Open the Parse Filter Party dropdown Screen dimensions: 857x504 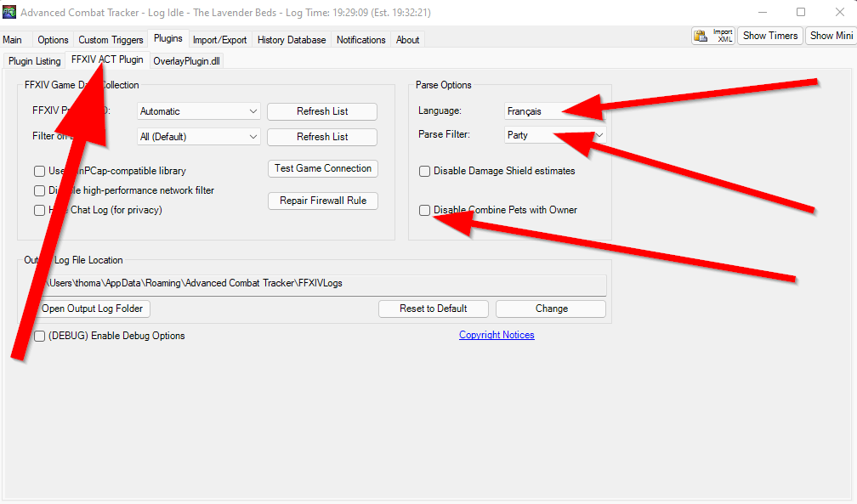(x=555, y=136)
